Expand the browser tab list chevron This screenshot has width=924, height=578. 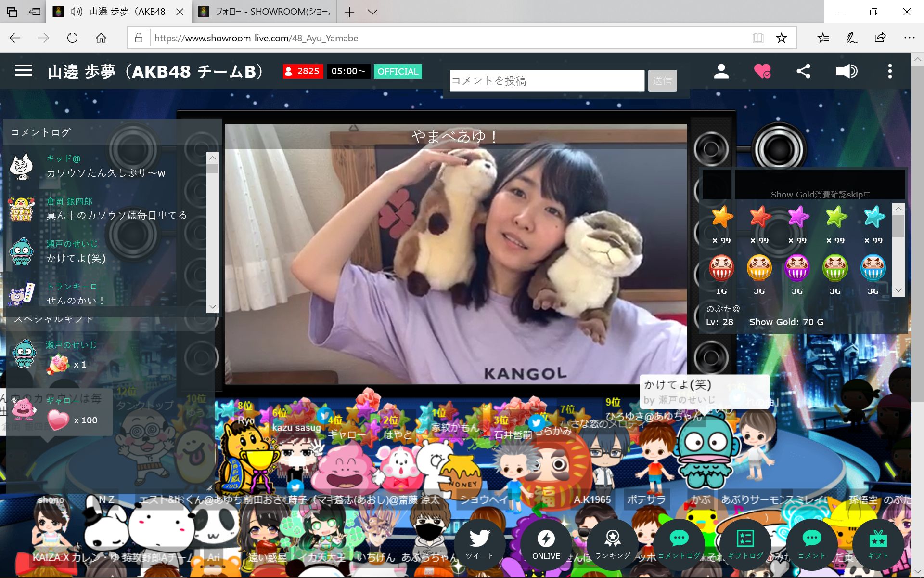[x=372, y=12]
